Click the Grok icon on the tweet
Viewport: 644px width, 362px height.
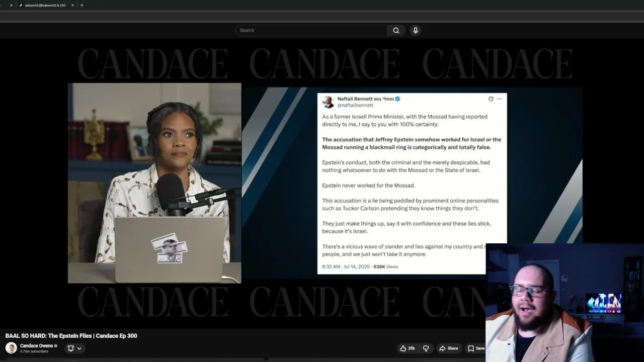[x=491, y=99]
